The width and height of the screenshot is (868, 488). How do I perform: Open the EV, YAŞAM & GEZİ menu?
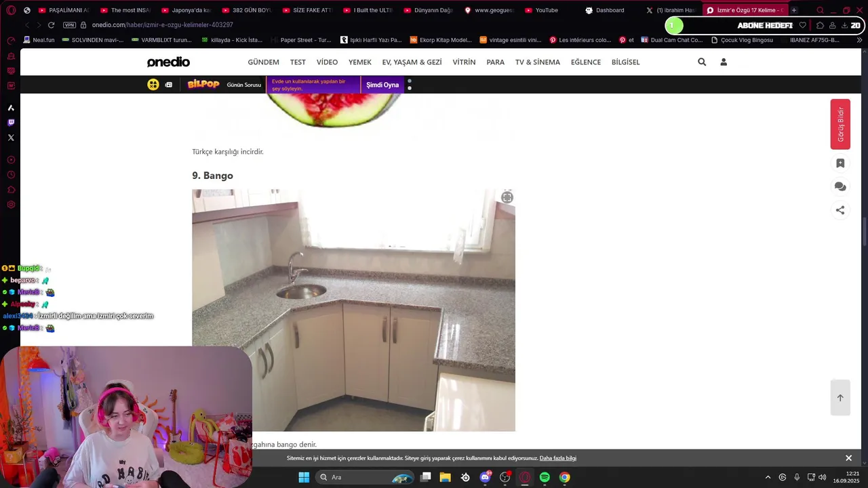click(x=412, y=62)
